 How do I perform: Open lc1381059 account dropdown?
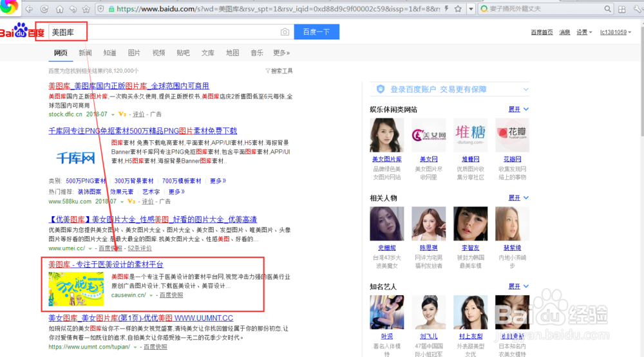pyautogui.click(x=616, y=32)
